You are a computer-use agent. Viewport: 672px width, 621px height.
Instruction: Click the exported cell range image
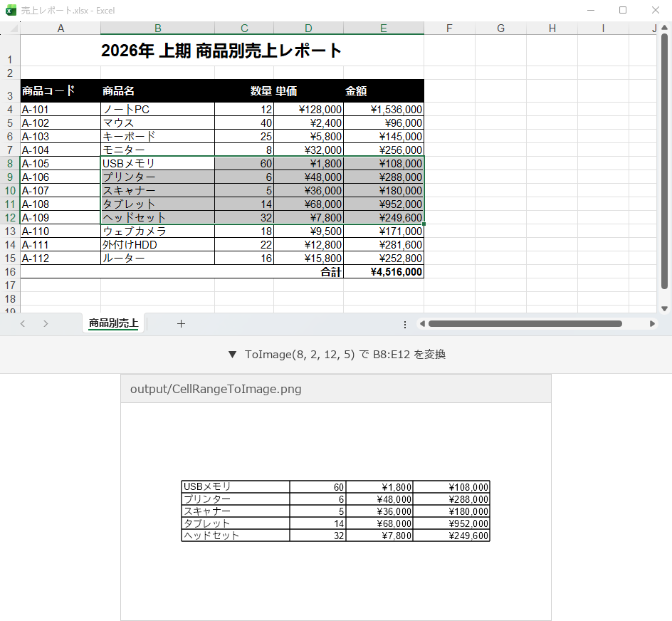click(x=335, y=511)
